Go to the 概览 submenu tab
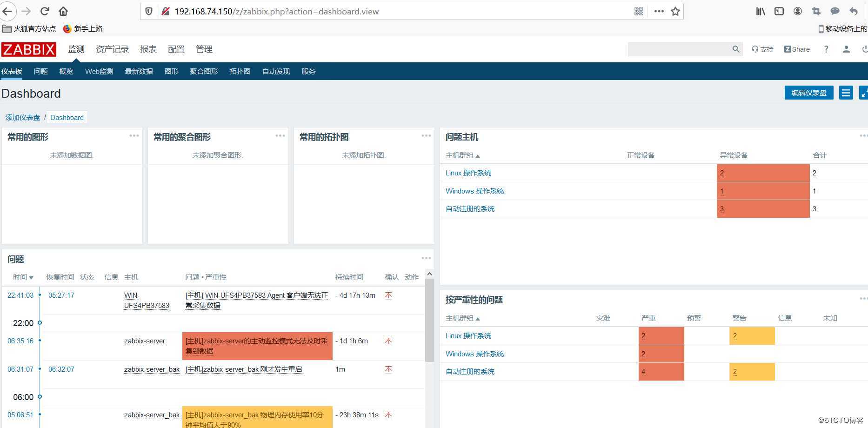Image resolution: width=868 pixels, height=428 pixels. 66,72
